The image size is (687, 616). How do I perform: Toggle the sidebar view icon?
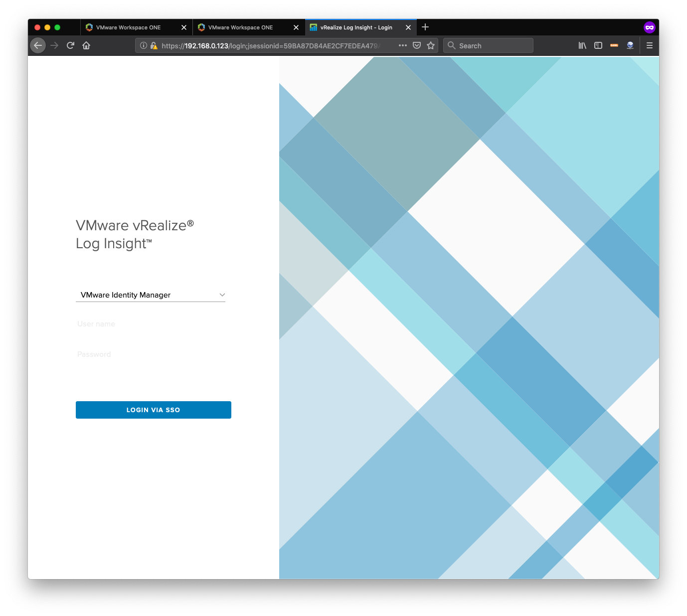(598, 45)
